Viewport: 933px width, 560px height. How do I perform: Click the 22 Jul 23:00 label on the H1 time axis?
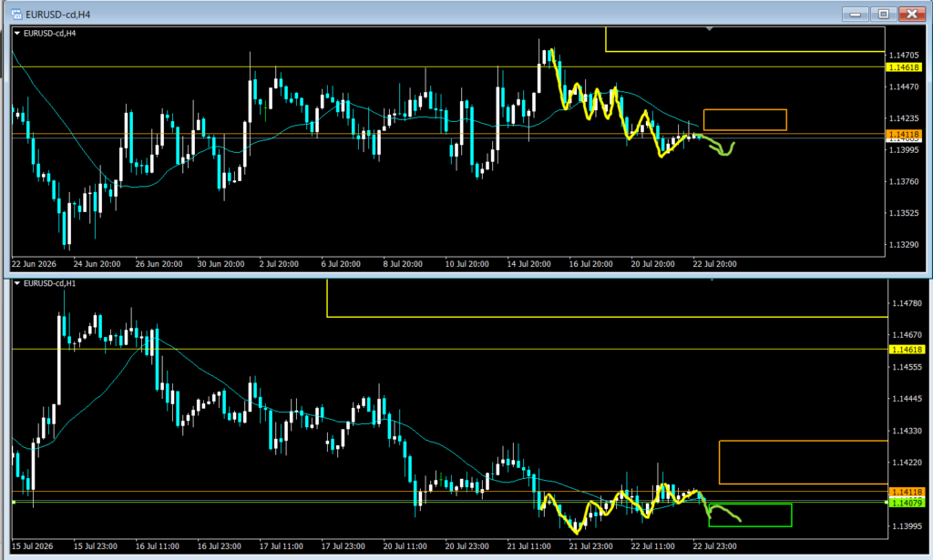pyautogui.click(x=714, y=545)
